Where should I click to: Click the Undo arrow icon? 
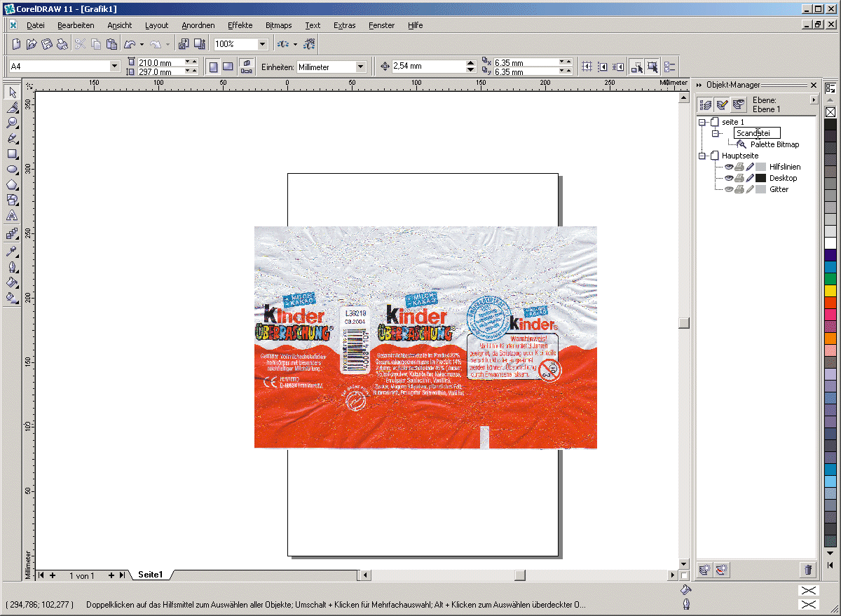click(130, 44)
